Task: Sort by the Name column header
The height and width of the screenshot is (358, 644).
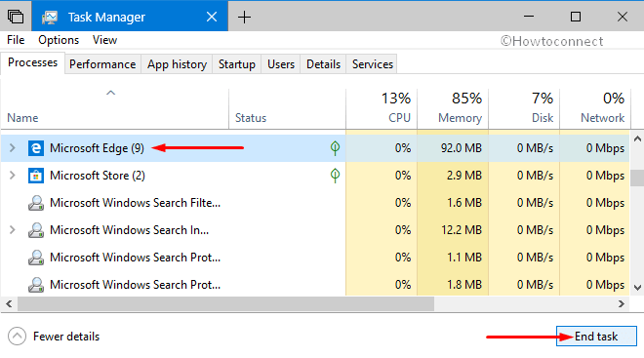Action: (22, 118)
